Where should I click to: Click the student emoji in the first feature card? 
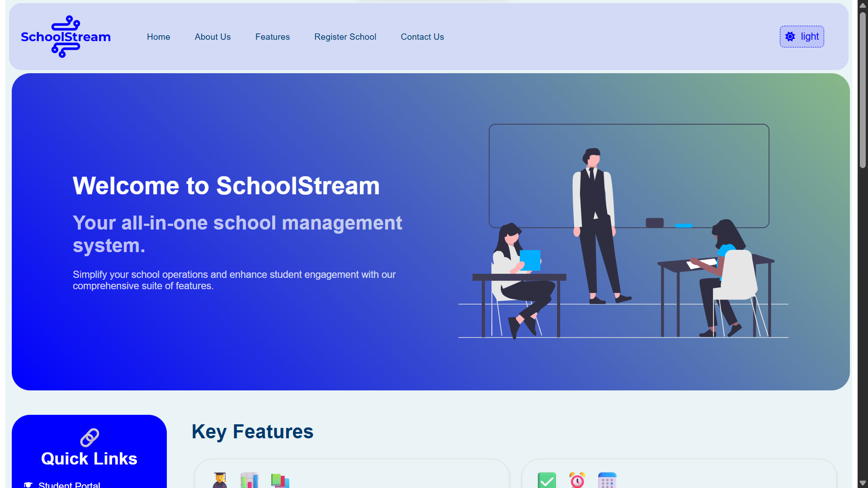point(220,480)
